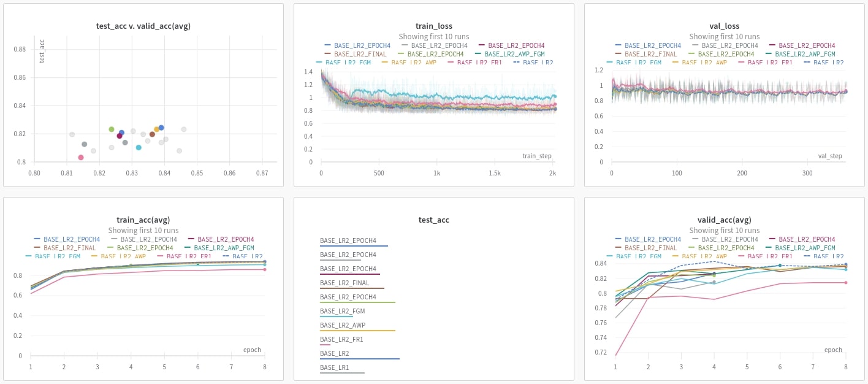Select the brown point in test_acc scatter plot

click(152, 134)
